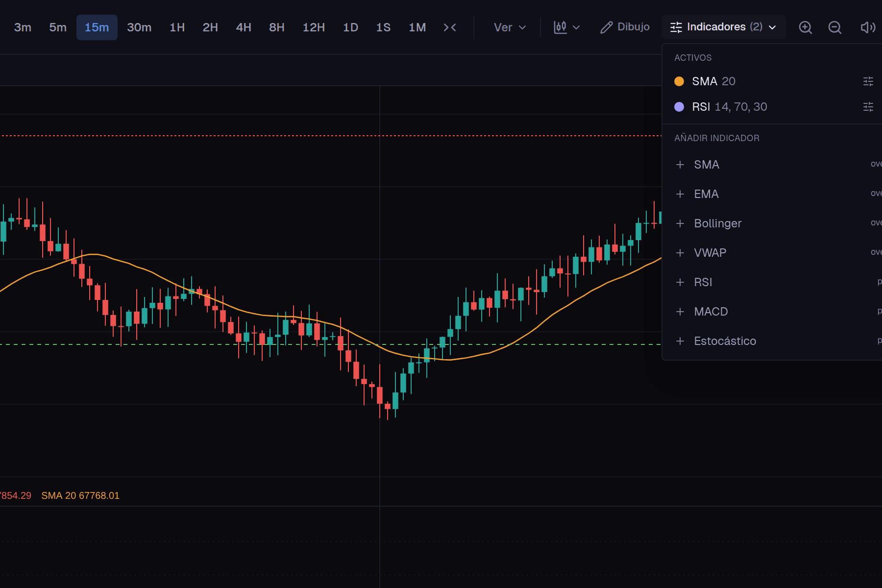Click the green dashed price level line
Screen dimensions: 882x588
pyautogui.click(x=331, y=344)
